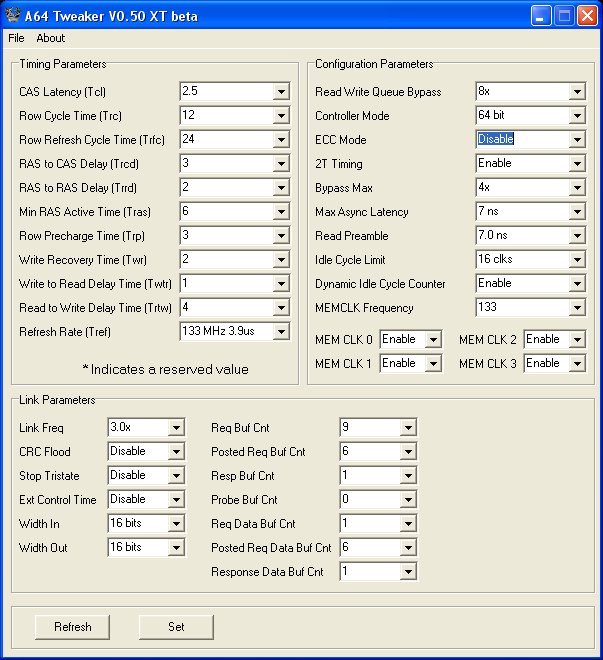Expand Min RAS Active Time (Tras) dropdown
Screen dimensions: 603x660
tap(281, 211)
